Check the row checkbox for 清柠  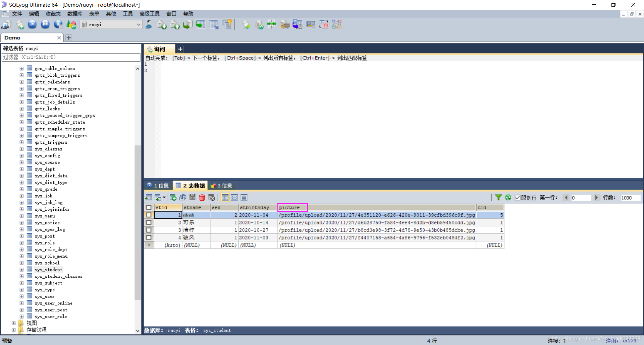point(149,230)
